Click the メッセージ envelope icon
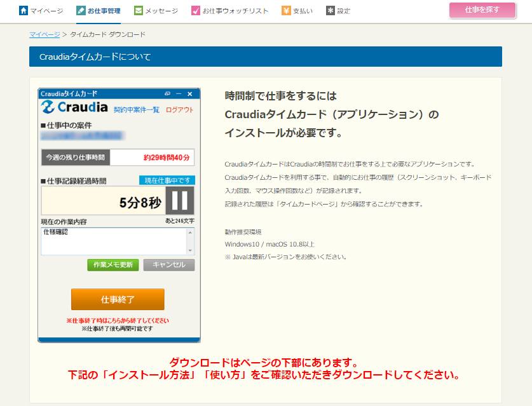 (x=139, y=11)
